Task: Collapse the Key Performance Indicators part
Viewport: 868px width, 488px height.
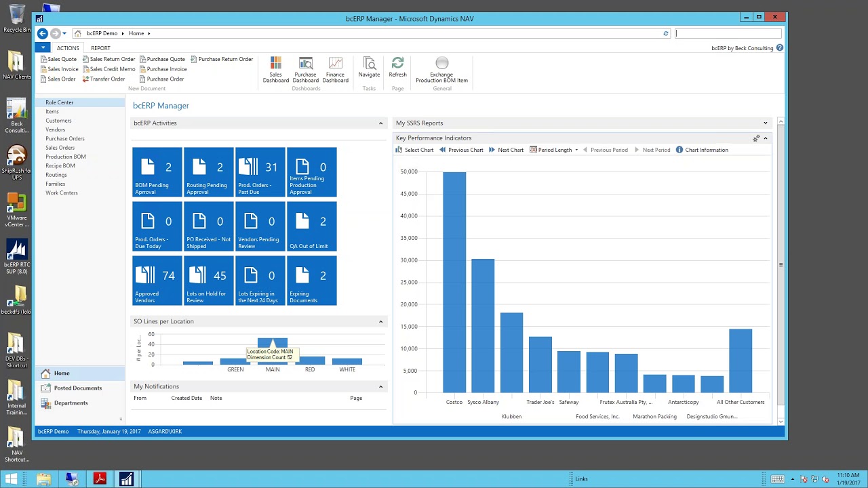Action: [766, 138]
